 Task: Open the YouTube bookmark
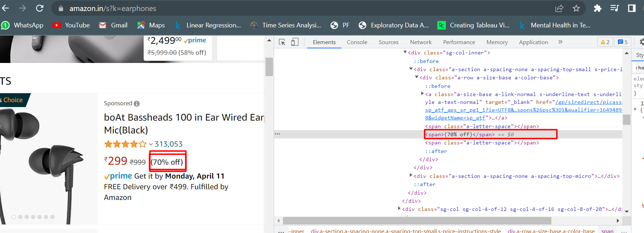pos(71,25)
